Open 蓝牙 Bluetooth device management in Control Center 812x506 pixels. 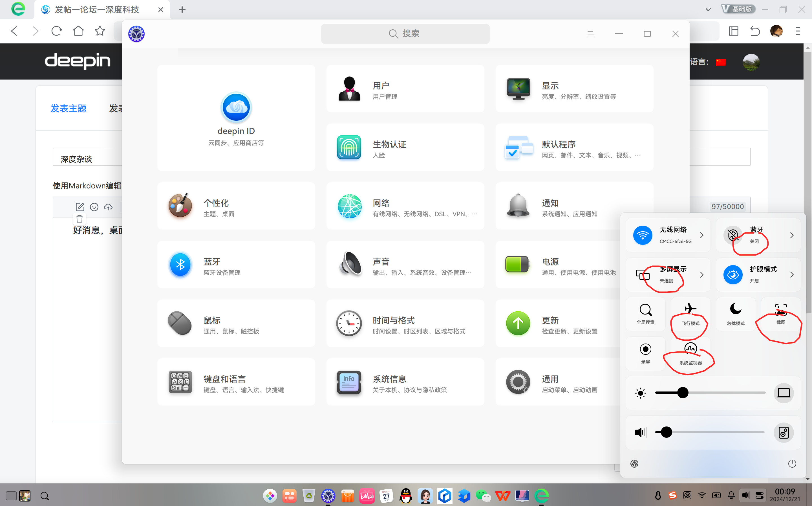(236, 264)
